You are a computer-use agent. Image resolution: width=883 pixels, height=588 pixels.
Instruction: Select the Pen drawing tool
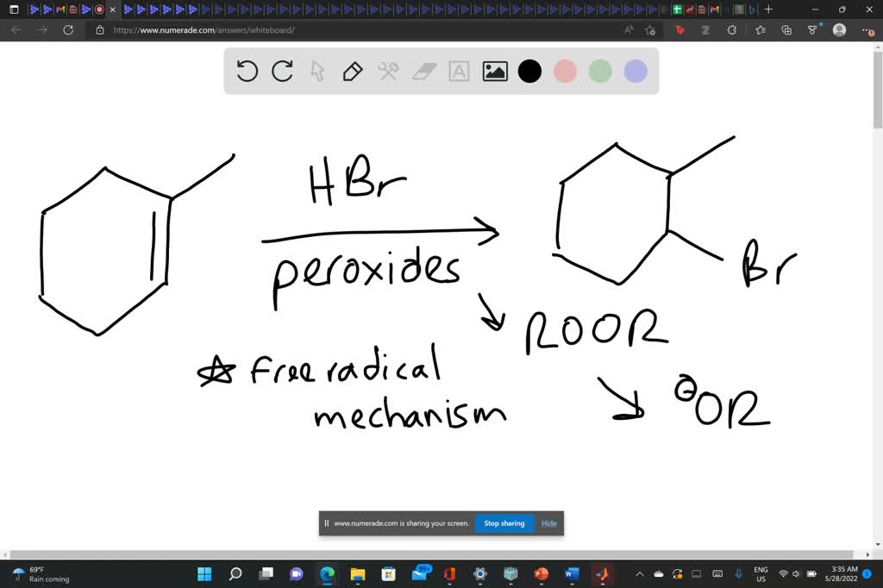click(x=353, y=72)
